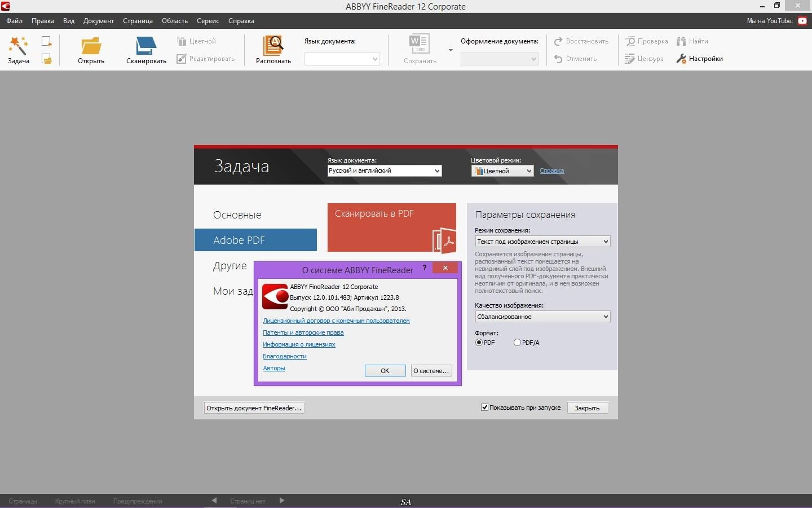Viewport: 812px width, 508px height.
Task: Open files with the Открыть folder icon
Action: [91, 46]
